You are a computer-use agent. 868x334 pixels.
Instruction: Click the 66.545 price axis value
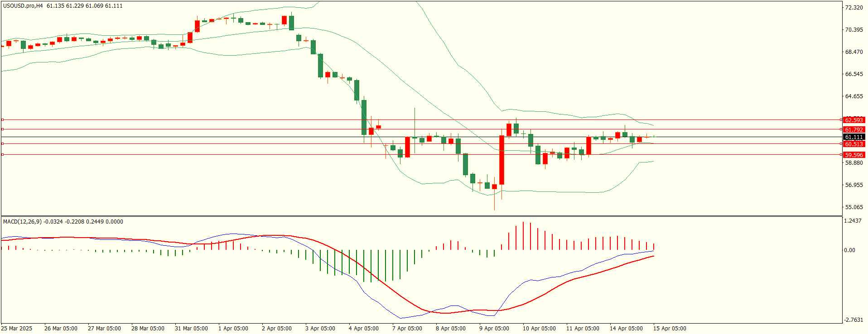click(x=854, y=74)
